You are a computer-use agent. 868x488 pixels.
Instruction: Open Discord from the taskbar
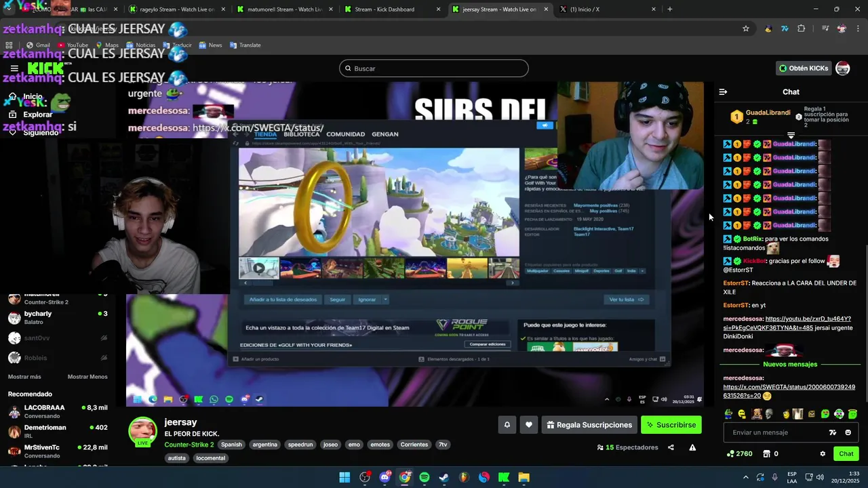pos(385,477)
